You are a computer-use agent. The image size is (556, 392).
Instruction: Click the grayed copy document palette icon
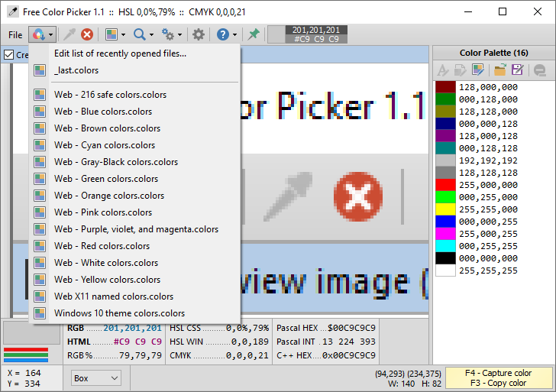pyautogui.click(x=460, y=70)
